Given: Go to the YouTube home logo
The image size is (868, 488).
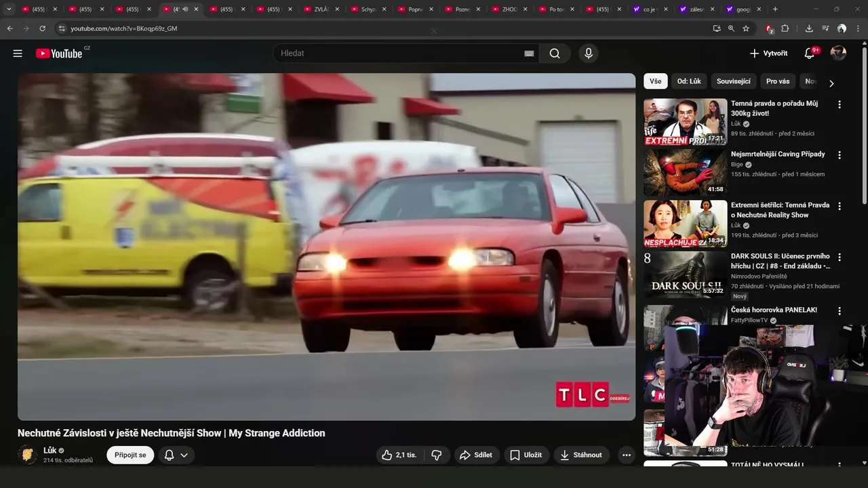Looking at the screenshot, I should pos(59,54).
